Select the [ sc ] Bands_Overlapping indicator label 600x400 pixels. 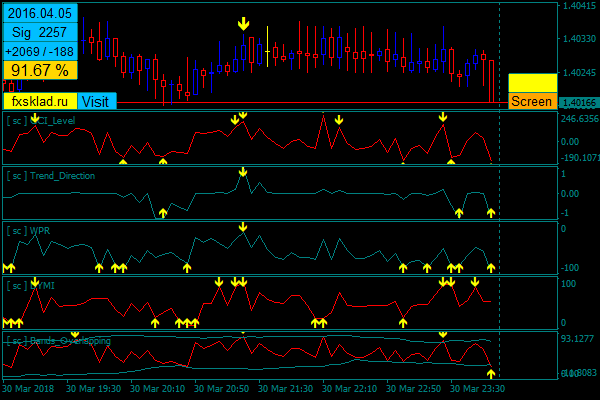[x=59, y=341]
